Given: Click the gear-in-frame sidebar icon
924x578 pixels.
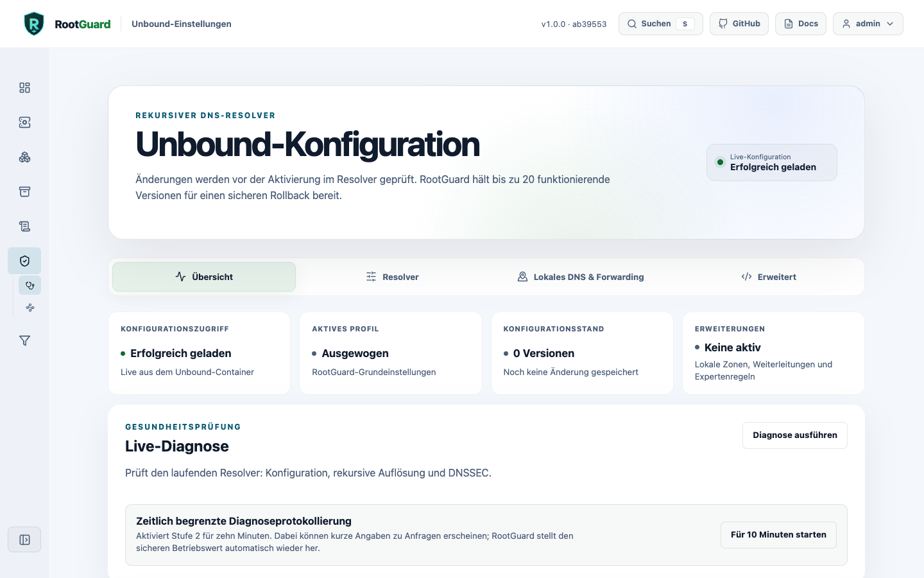Looking at the screenshot, I should click(x=24, y=122).
